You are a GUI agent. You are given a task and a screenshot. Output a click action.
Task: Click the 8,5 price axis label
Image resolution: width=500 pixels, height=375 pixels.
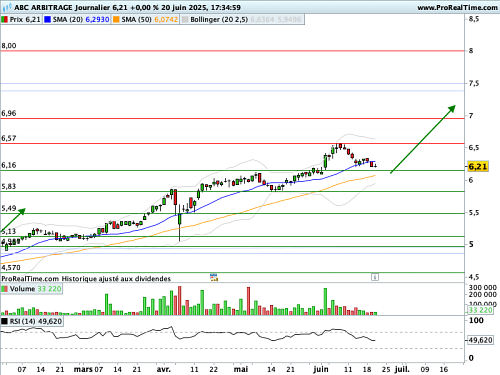(x=474, y=19)
